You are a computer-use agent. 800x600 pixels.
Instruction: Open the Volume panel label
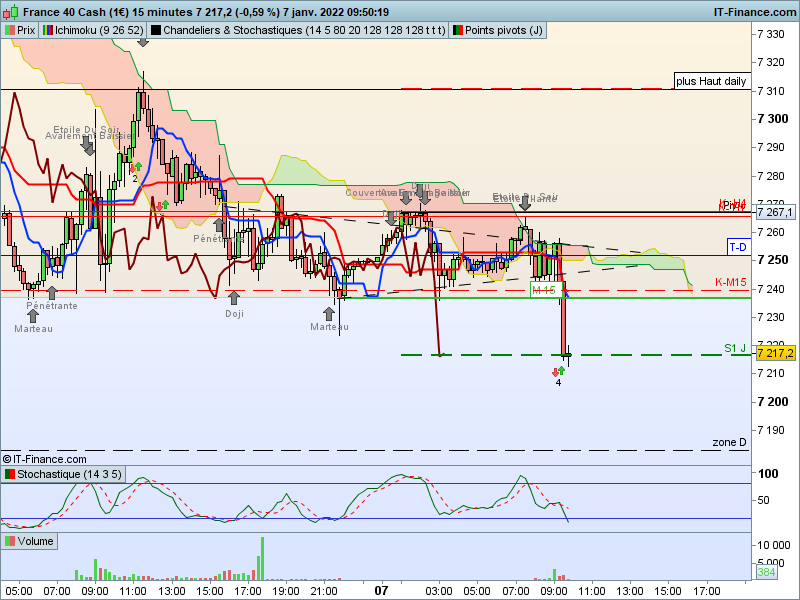coord(29,541)
